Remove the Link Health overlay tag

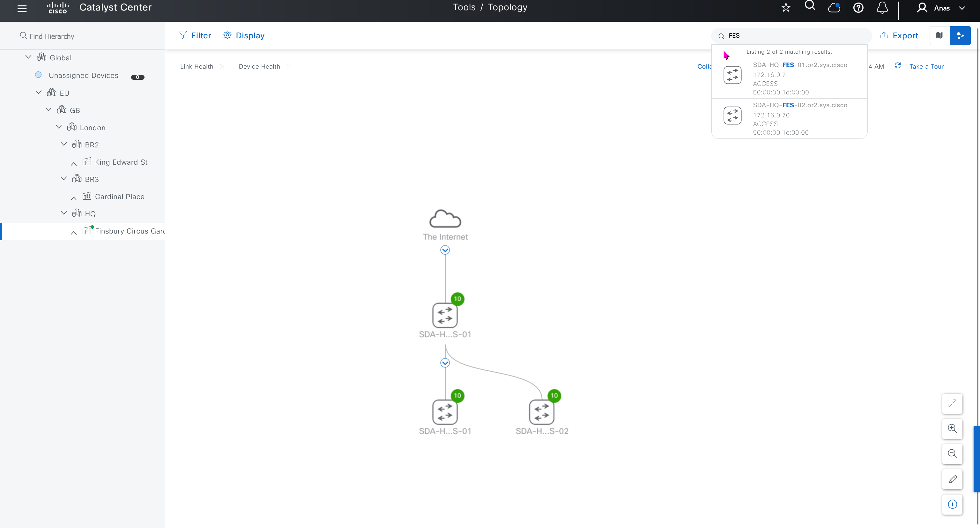pyautogui.click(x=222, y=67)
